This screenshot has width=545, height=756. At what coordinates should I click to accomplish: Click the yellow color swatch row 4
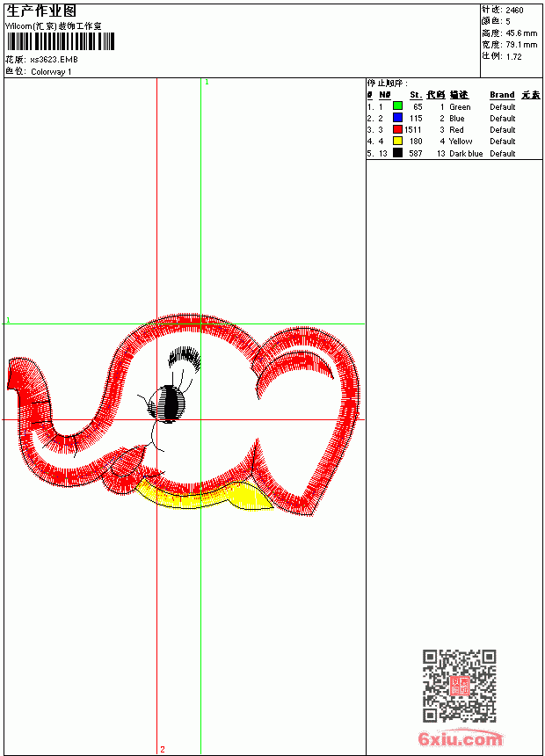pyautogui.click(x=397, y=141)
